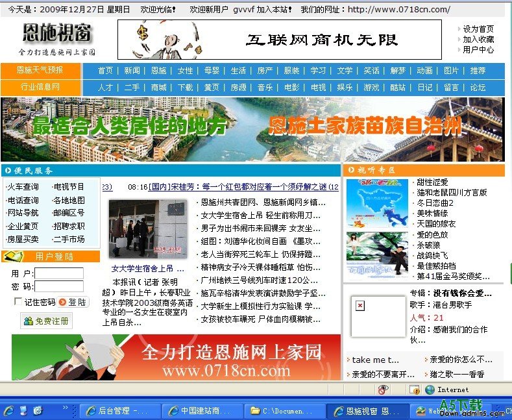Open the 论坛 navigation item
Image resolution: width=512 pixels, height=420 pixels.
coord(478,88)
